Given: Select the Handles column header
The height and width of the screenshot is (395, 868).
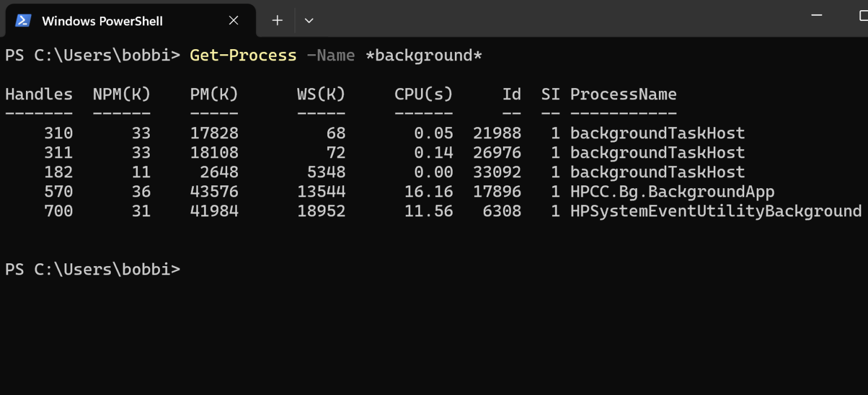Looking at the screenshot, I should [38, 94].
